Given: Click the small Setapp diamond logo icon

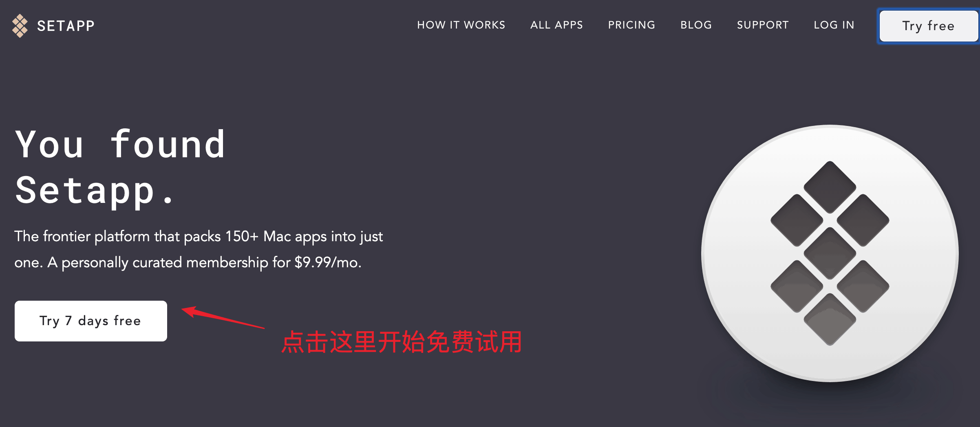Looking at the screenshot, I should click(x=20, y=26).
